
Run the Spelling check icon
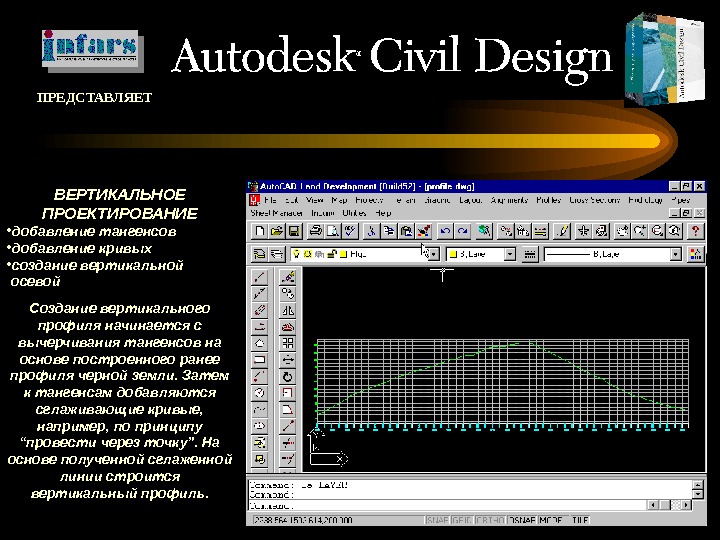(x=350, y=231)
